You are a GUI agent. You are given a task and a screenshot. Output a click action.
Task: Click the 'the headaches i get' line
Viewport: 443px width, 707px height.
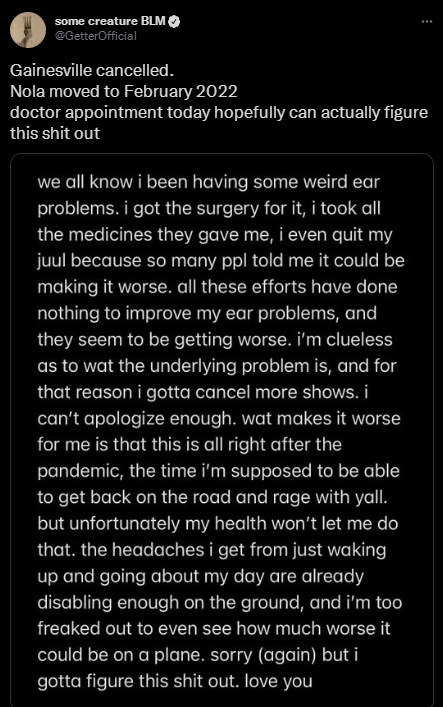(x=212, y=550)
